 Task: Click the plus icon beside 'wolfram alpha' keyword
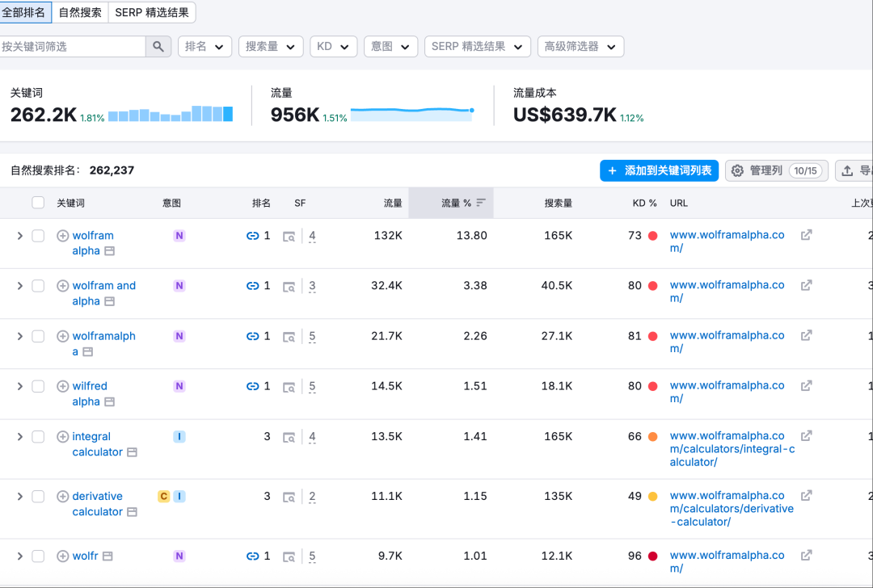[x=62, y=236]
